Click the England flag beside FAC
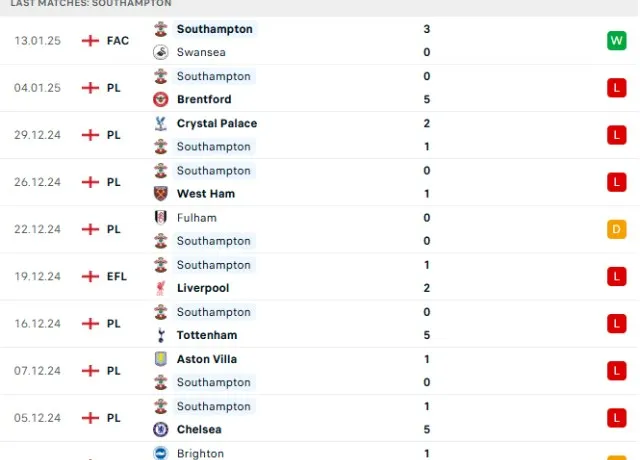The height and width of the screenshot is (460, 640). pos(91,41)
